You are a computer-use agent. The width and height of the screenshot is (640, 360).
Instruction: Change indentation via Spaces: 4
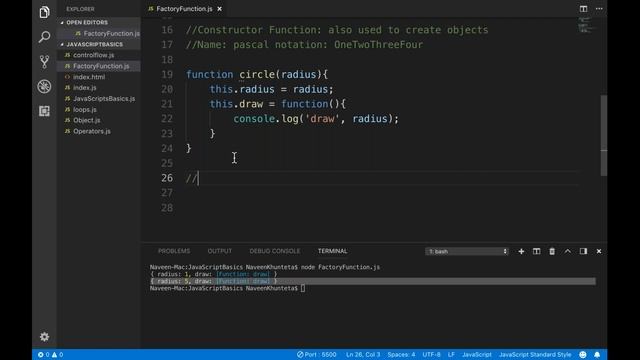coord(401,355)
